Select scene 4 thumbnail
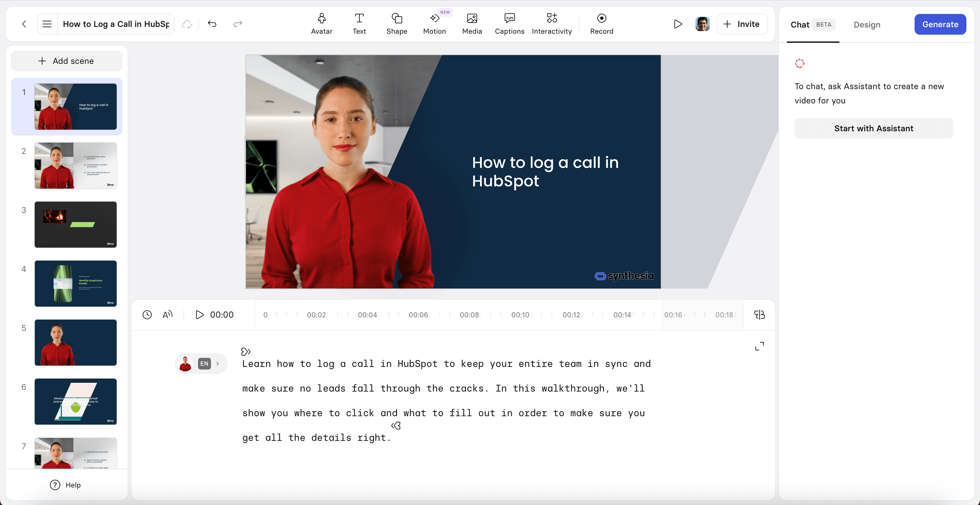Image resolution: width=980 pixels, height=505 pixels. [x=76, y=284]
